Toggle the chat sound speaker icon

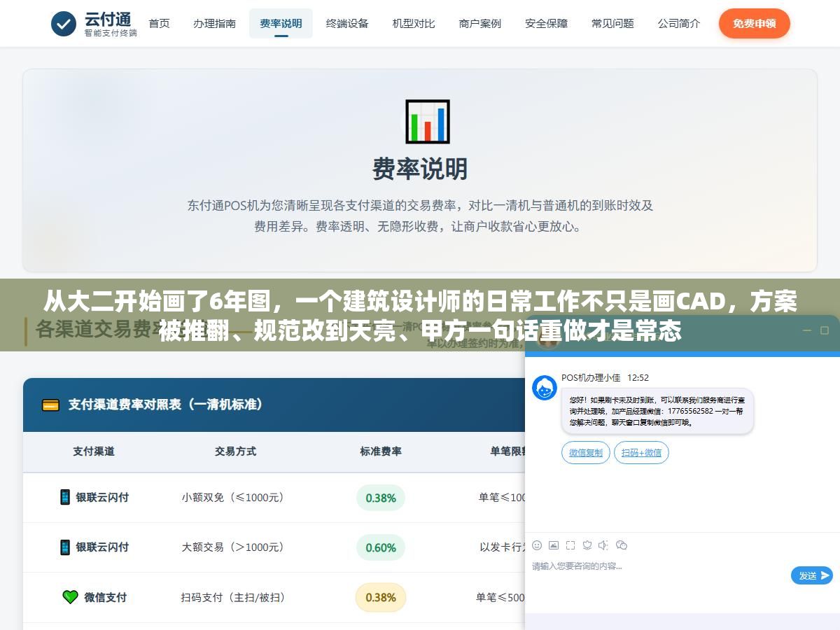click(x=603, y=545)
